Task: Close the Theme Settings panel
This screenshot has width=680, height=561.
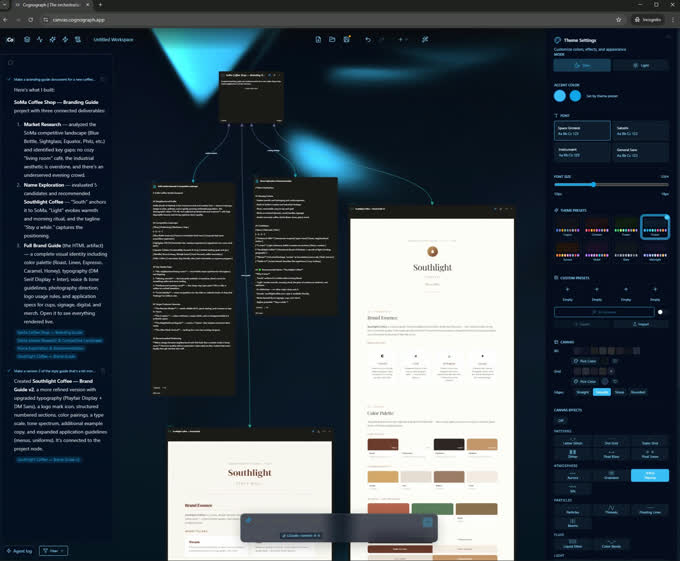Action: (x=668, y=38)
